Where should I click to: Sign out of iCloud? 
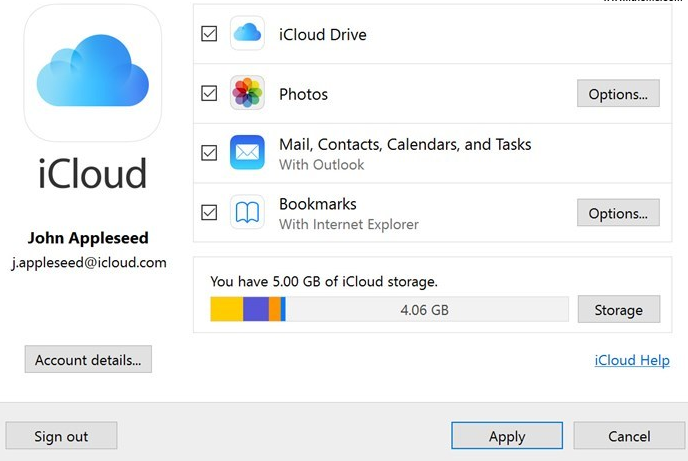click(x=61, y=436)
